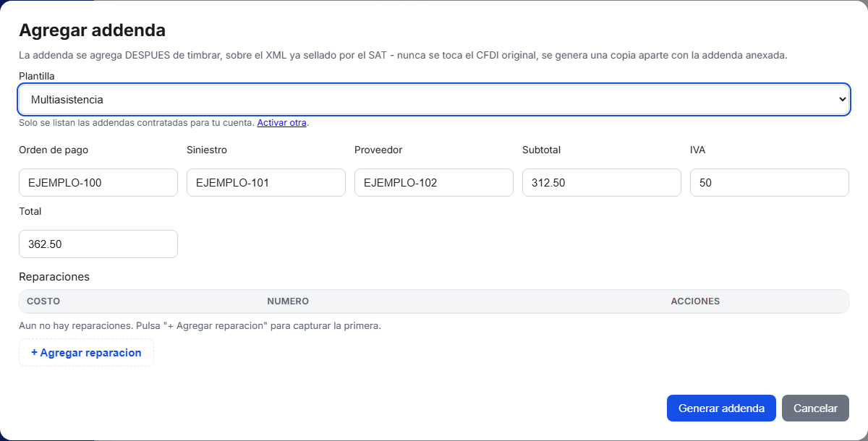Follow the "Activar otra" link
Image resolution: width=868 pixels, height=441 pixels.
coord(281,123)
